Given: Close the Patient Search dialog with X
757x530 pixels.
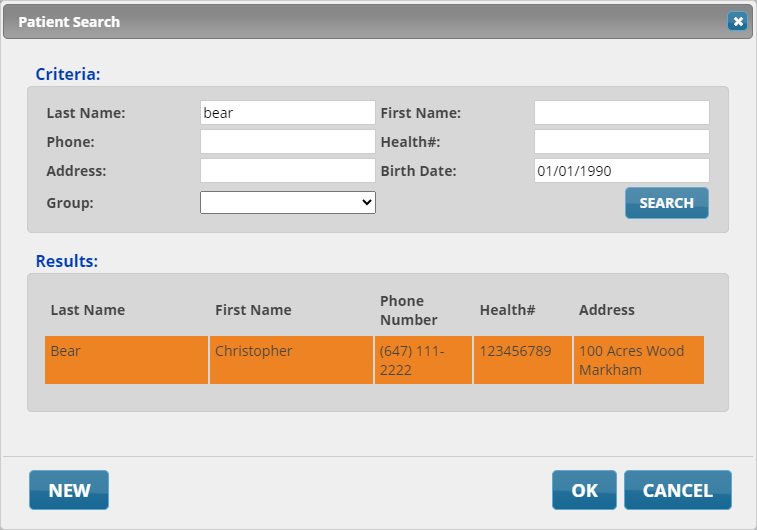Looking at the screenshot, I should [737, 21].
